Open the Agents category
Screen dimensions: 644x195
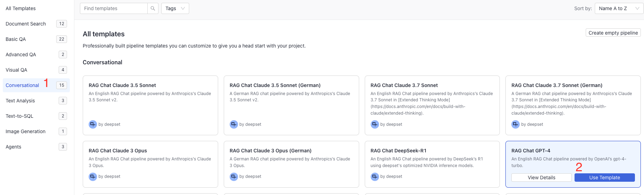tap(36, 147)
